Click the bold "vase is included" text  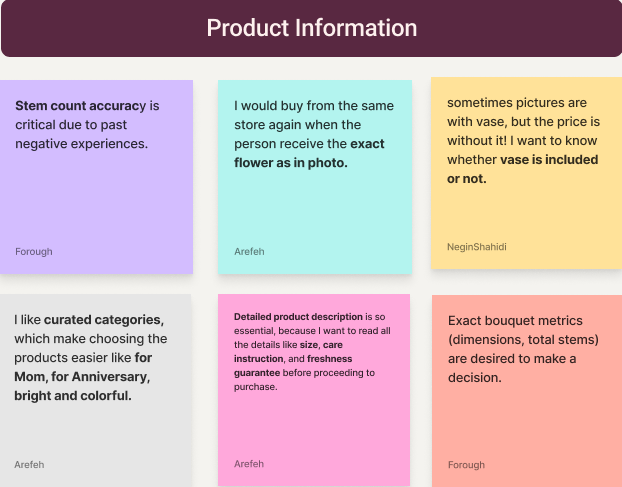tap(549, 160)
